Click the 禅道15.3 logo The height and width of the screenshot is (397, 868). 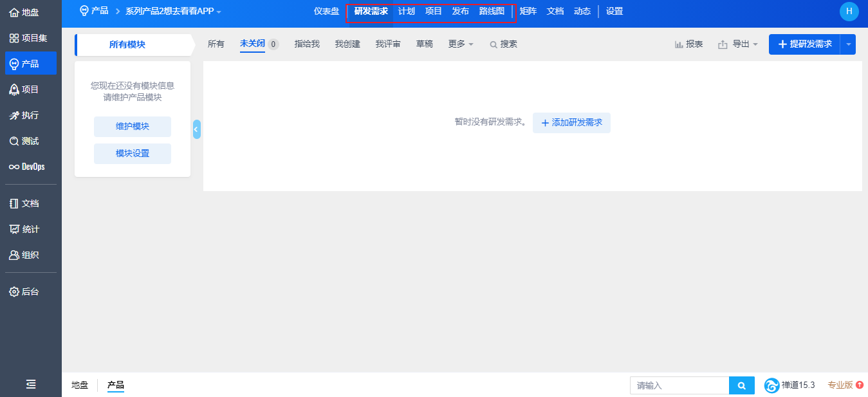[x=771, y=385]
